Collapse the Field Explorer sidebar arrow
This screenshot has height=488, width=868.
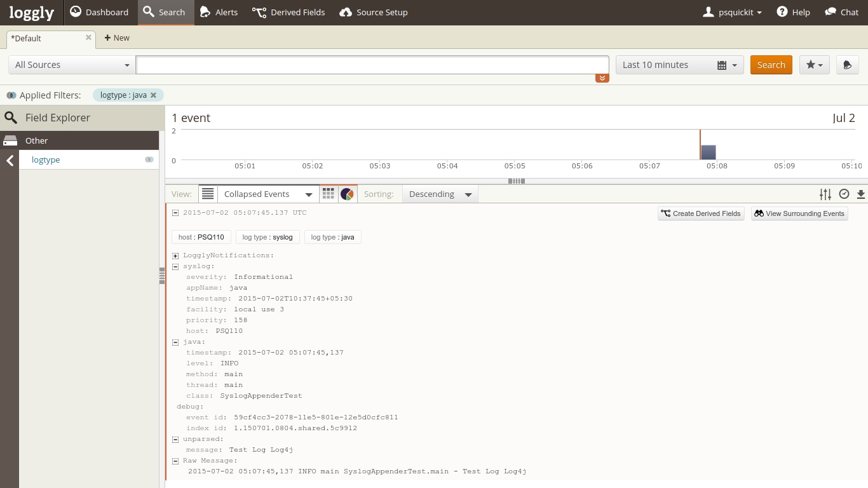coord(10,161)
